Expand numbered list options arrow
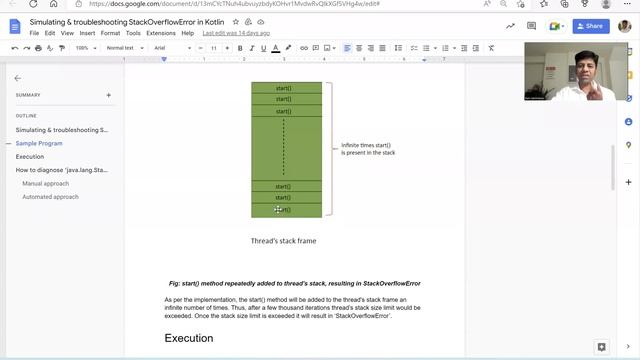The width and height of the screenshot is (640, 360). coord(454,48)
